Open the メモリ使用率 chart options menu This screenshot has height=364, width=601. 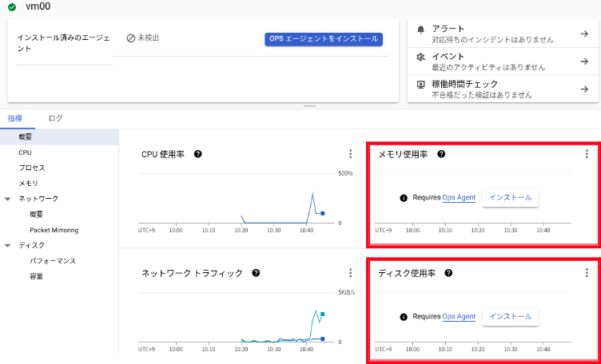pos(587,154)
